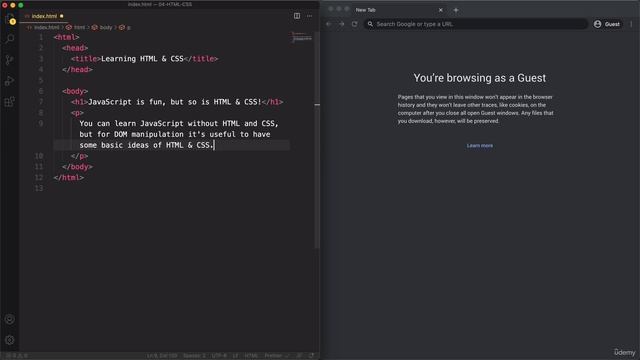Click line number 6 in the gutter
This screenshot has width=640, height=360.
pyautogui.click(x=41, y=91)
